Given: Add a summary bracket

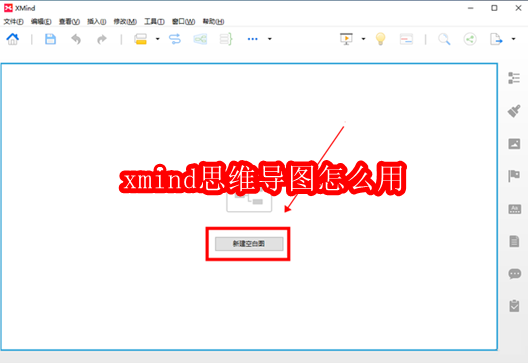Looking at the screenshot, I should [226, 39].
